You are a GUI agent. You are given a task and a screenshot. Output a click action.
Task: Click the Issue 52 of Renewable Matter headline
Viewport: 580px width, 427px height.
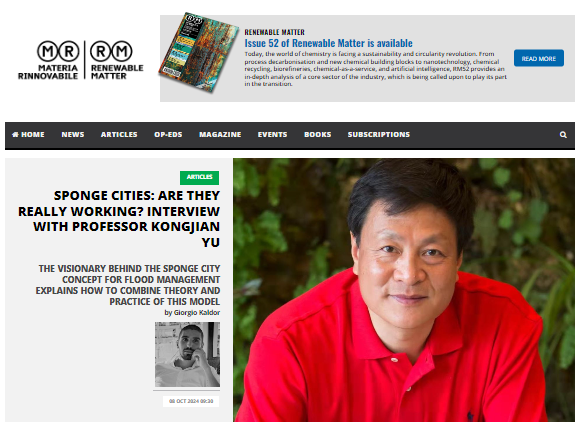328,43
